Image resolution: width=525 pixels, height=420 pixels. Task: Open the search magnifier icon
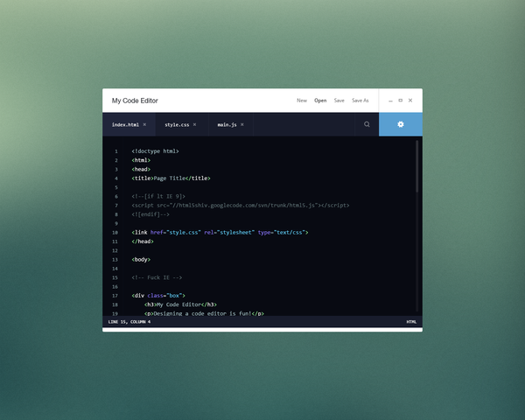[x=367, y=124]
